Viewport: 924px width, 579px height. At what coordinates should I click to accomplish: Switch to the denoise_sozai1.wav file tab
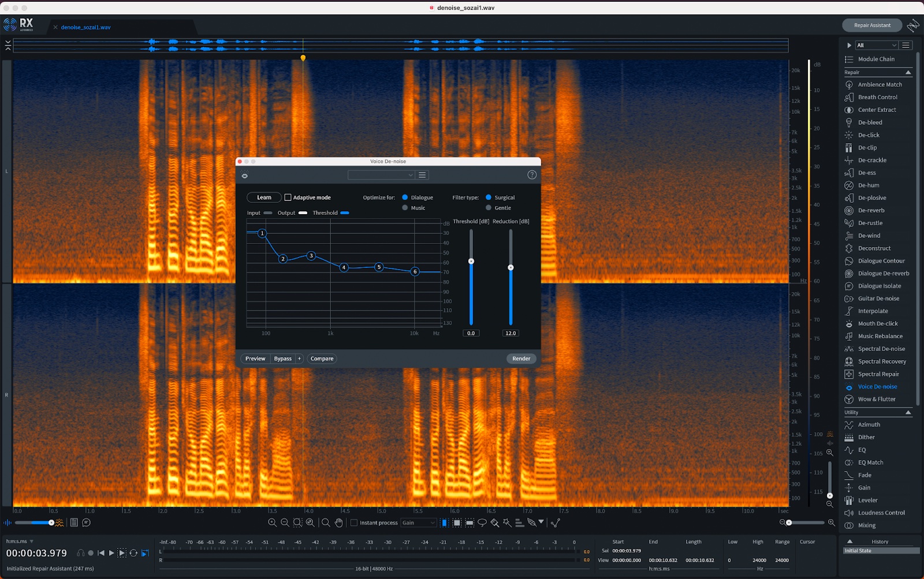pos(85,27)
